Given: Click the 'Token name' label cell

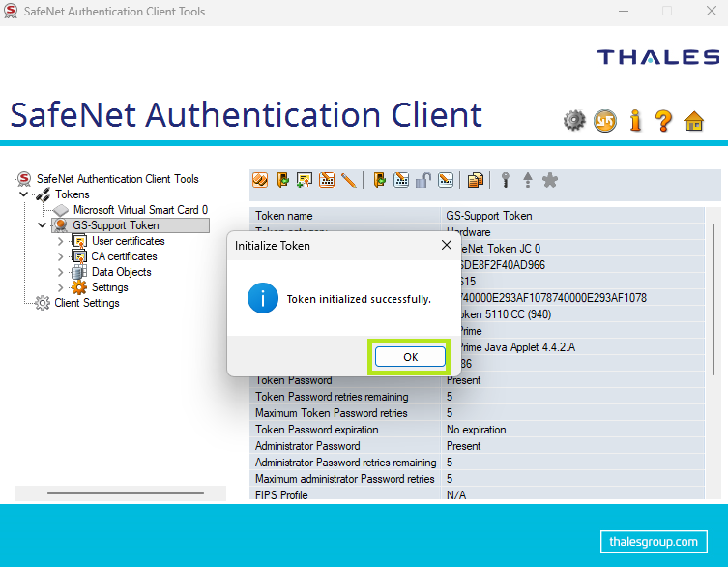Looking at the screenshot, I should [x=344, y=216].
